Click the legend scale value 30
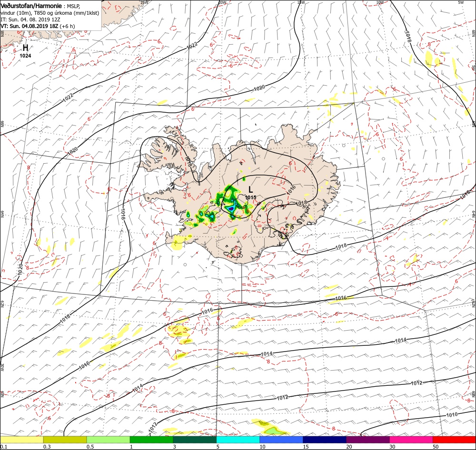 point(393,447)
